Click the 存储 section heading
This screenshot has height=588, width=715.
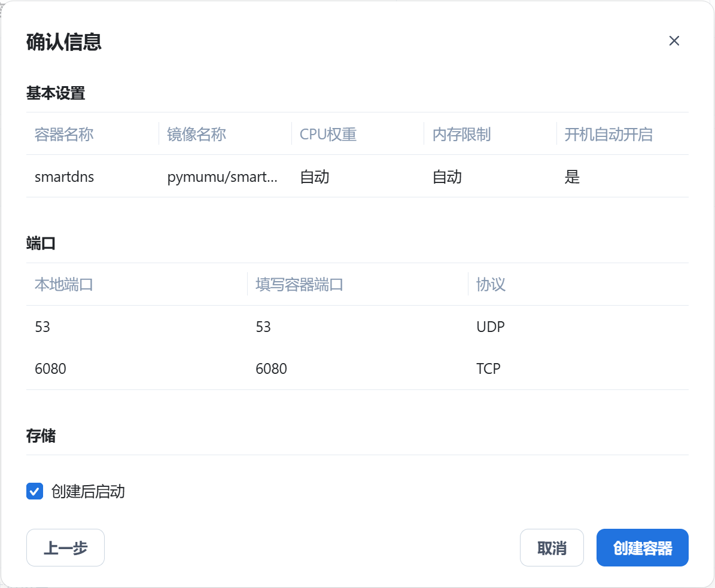[x=41, y=436]
